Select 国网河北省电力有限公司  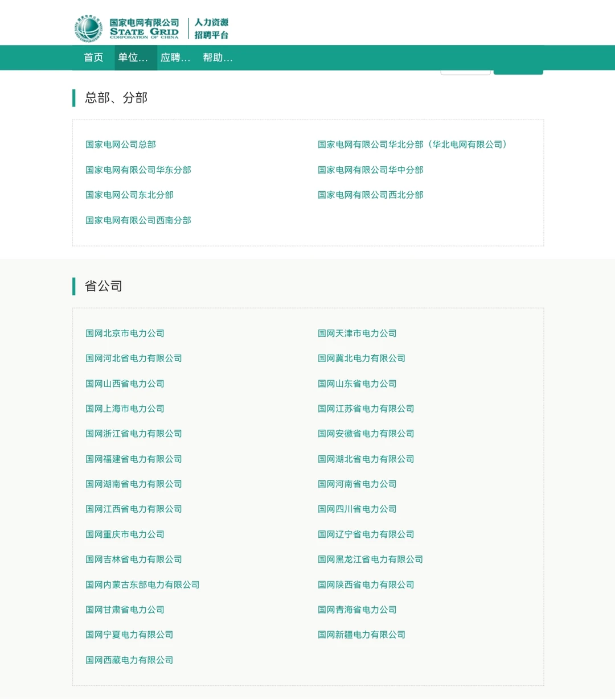pyautogui.click(x=134, y=358)
